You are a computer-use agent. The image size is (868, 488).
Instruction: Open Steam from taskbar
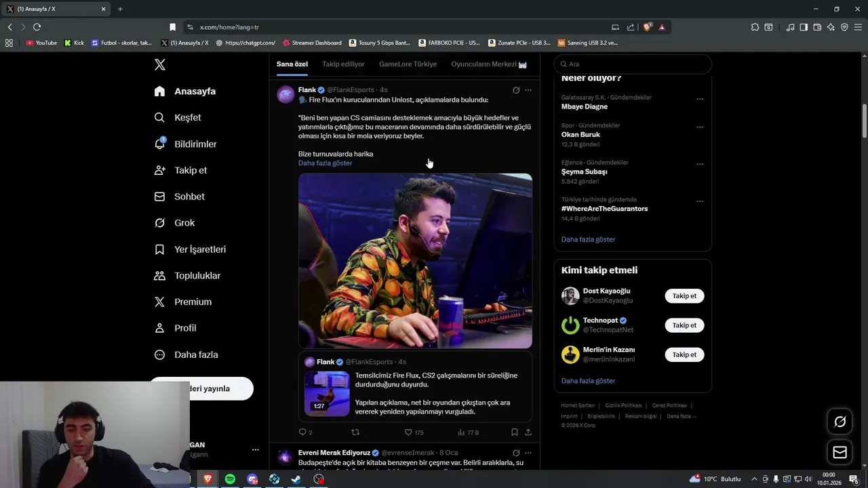[x=296, y=479]
